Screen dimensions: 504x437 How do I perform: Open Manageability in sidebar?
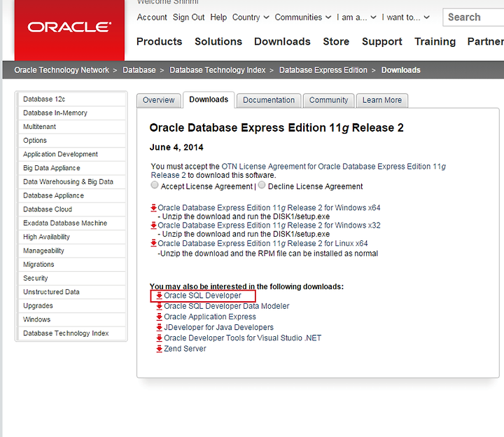point(72,251)
